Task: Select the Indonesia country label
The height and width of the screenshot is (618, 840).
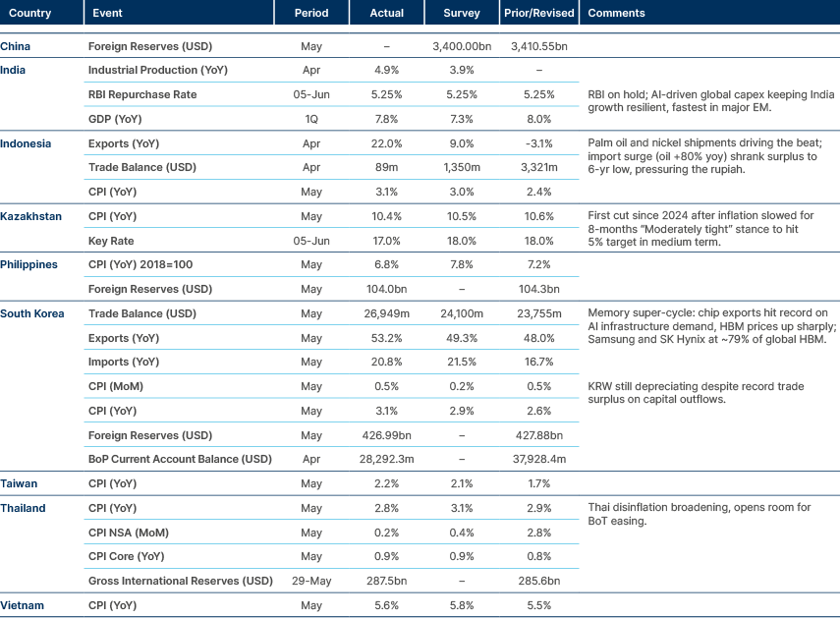Action: (26, 143)
